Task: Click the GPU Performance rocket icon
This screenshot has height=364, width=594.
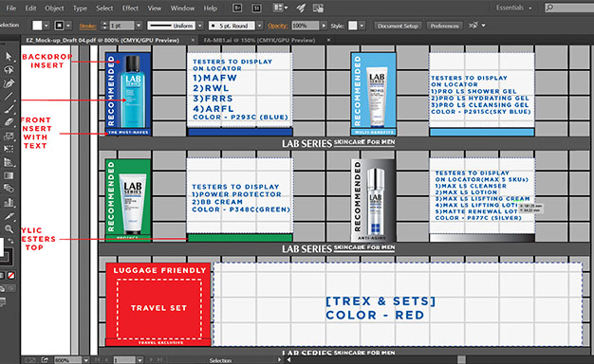Action: pyautogui.click(x=301, y=8)
